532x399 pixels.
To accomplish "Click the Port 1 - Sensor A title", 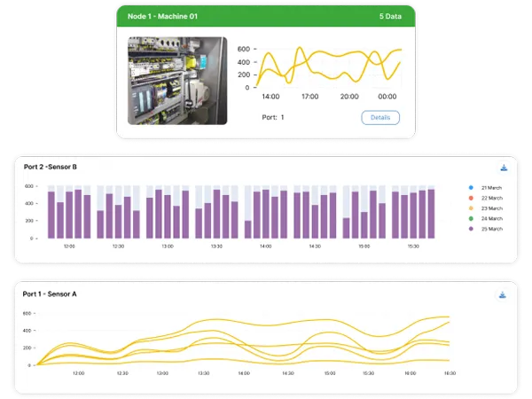I will [50, 293].
